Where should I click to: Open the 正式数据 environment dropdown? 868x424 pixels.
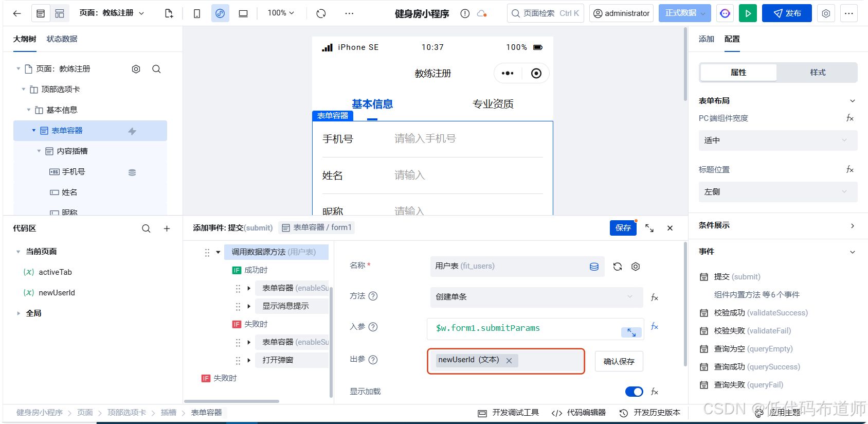tap(685, 13)
